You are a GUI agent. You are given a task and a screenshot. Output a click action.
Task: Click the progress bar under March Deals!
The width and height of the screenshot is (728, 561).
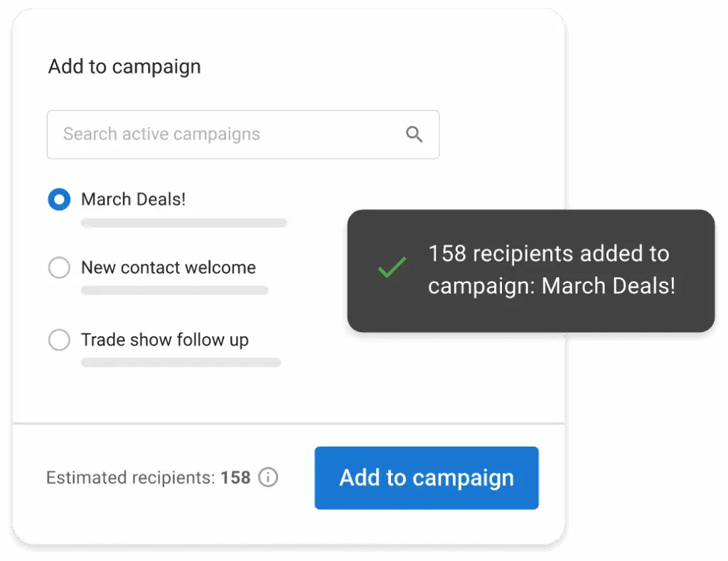183,223
